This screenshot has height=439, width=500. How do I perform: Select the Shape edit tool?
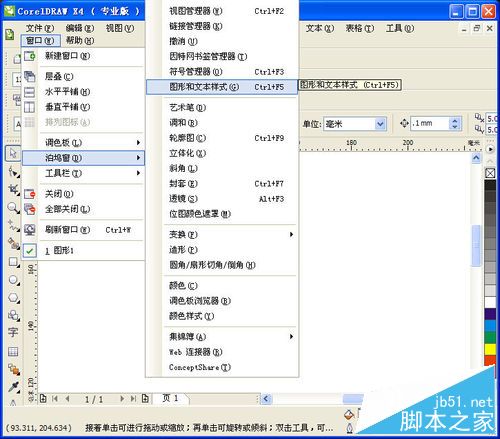click(x=13, y=172)
